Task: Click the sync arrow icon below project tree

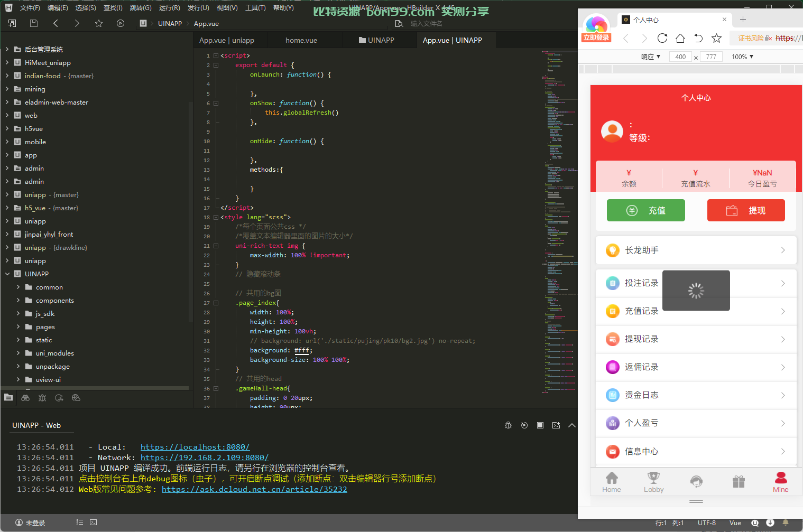Action: coord(59,398)
